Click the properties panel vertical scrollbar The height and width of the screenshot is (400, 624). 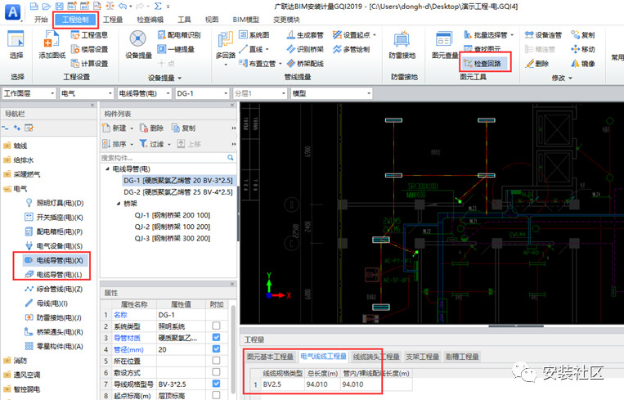[233, 350]
